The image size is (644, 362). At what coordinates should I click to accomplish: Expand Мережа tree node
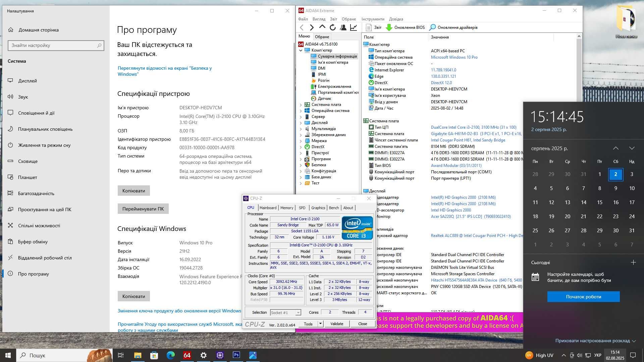(x=301, y=141)
